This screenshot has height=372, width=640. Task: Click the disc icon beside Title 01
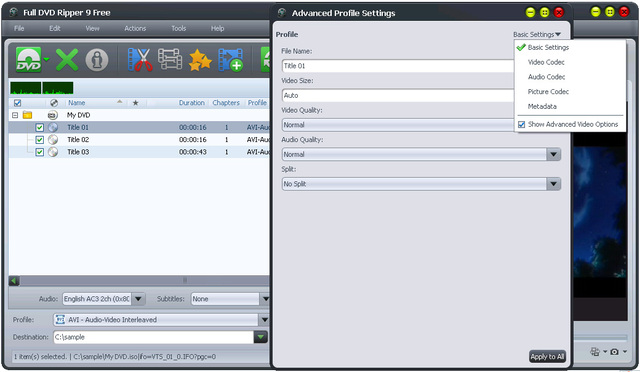coord(53,127)
